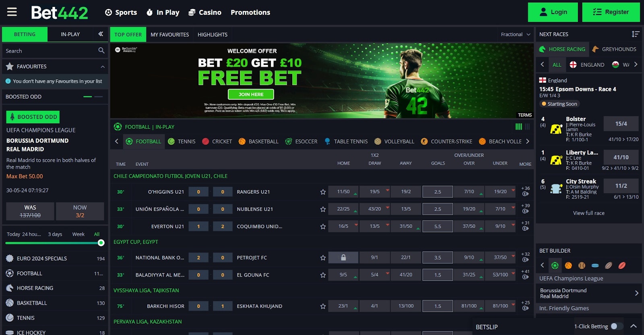Favourite the Unión Española match star
644x335 pixels.
[x=323, y=209]
